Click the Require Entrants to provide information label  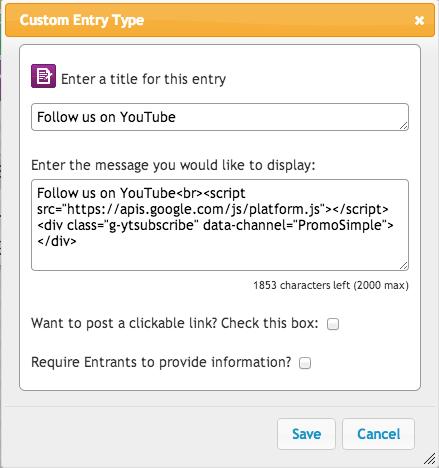click(x=161, y=362)
